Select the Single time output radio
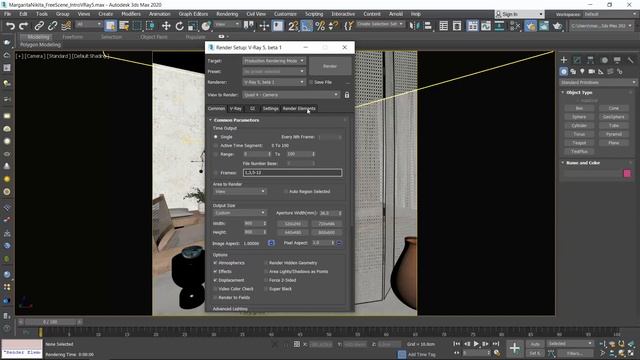 (216, 137)
